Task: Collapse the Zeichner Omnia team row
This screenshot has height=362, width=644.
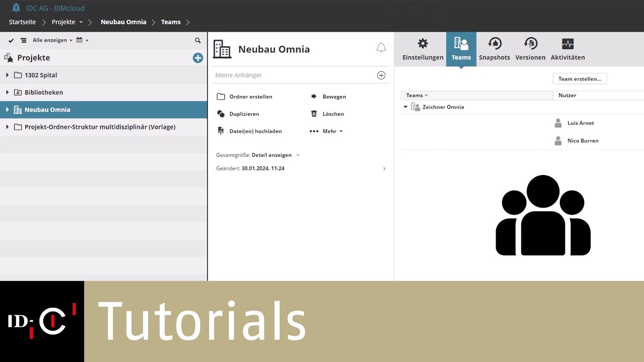Action: pos(406,107)
